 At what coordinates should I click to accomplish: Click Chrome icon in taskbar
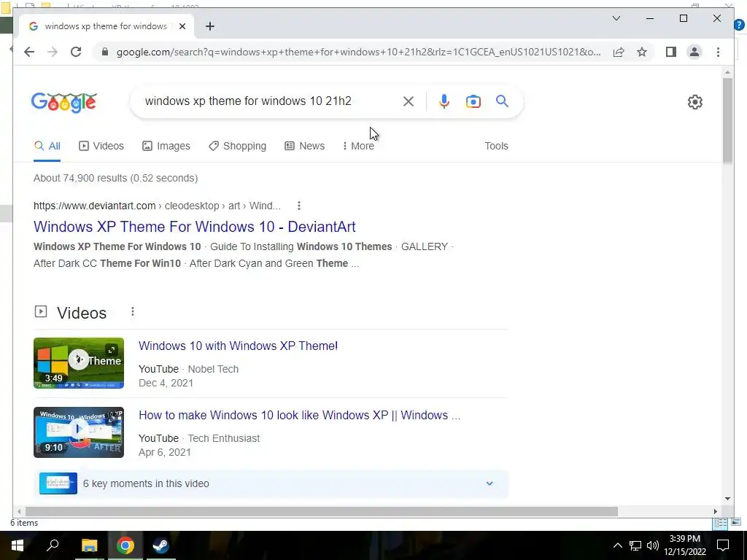tap(125, 545)
